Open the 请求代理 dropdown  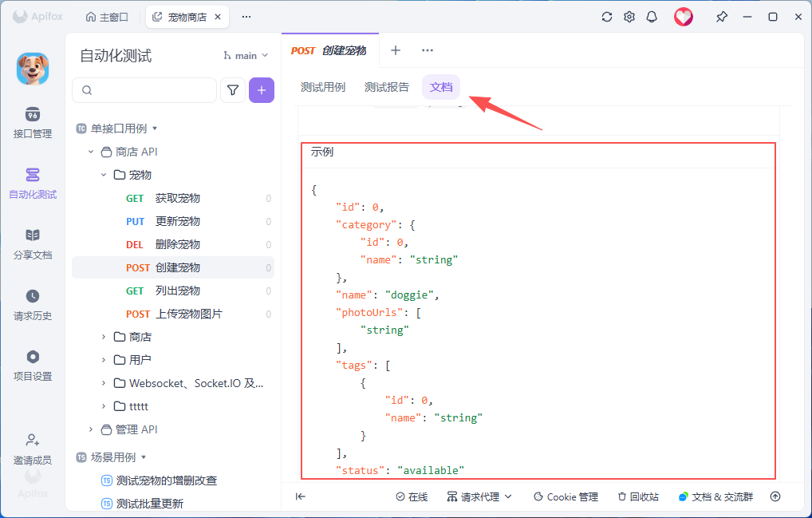pyautogui.click(x=479, y=496)
